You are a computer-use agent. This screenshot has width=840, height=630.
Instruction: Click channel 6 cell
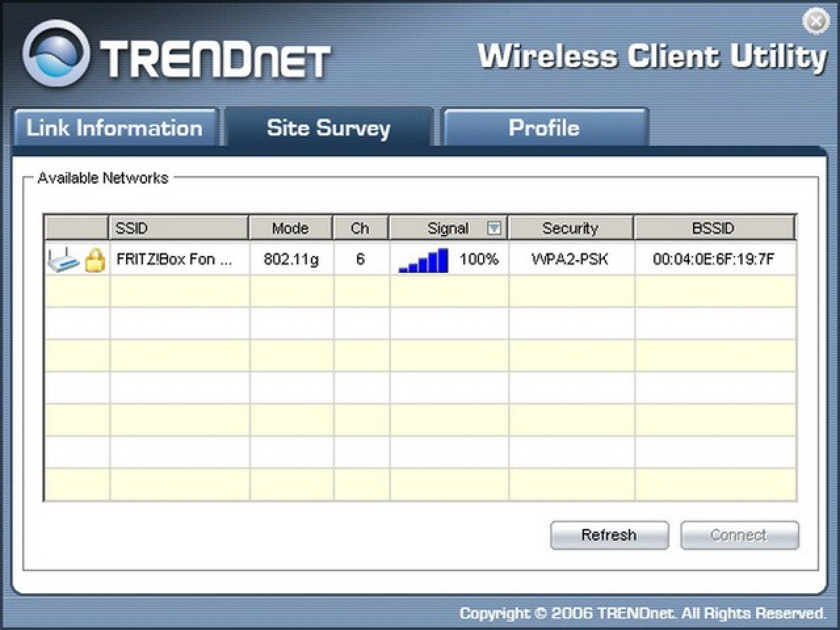pos(360,259)
